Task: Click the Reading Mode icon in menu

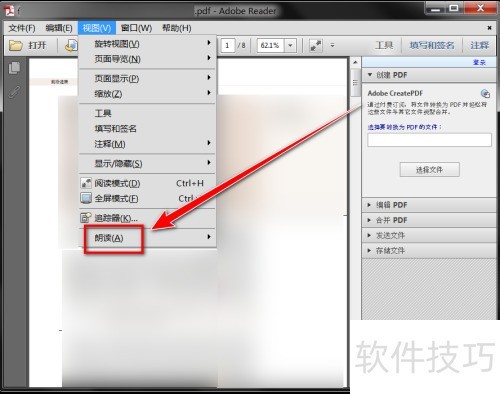Action: tap(86, 183)
